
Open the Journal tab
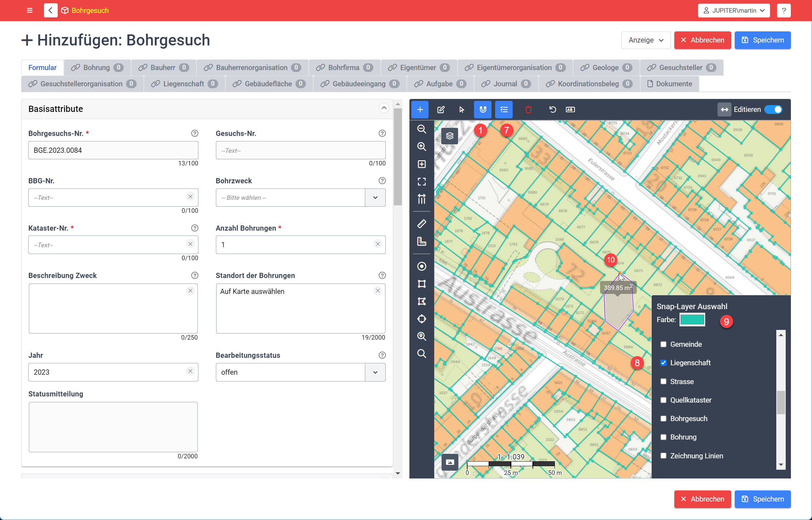[x=506, y=84]
